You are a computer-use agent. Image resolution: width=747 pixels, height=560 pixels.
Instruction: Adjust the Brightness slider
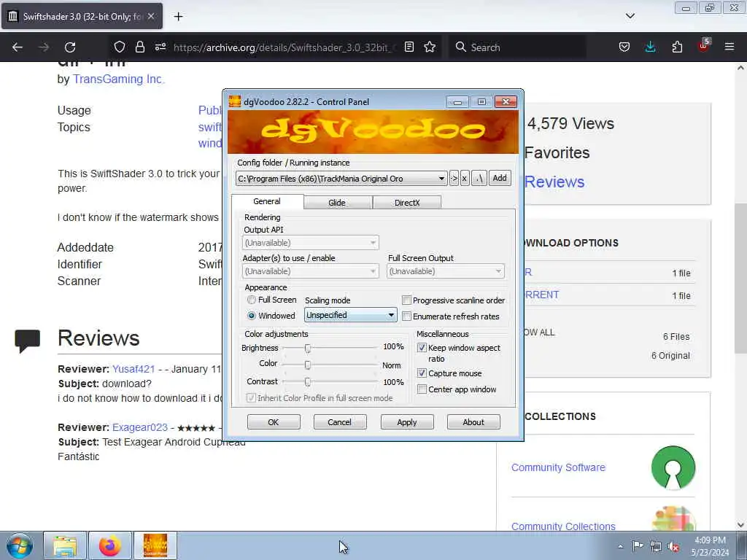click(308, 348)
